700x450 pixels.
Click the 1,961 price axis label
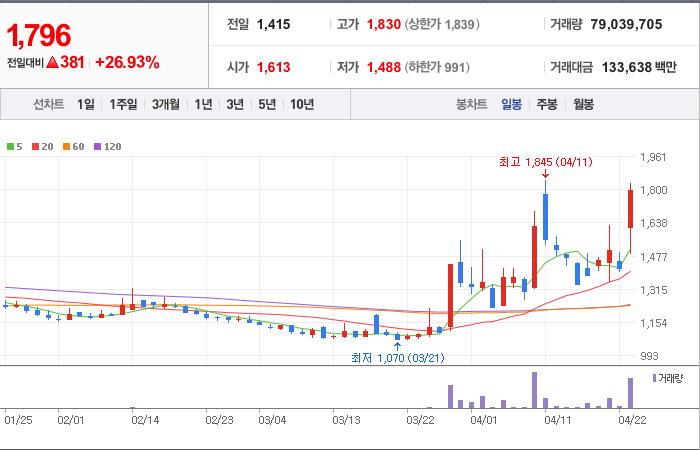click(x=653, y=157)
